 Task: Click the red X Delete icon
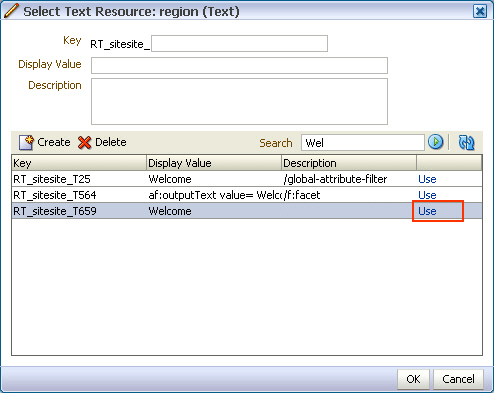[x=84, y=143]
